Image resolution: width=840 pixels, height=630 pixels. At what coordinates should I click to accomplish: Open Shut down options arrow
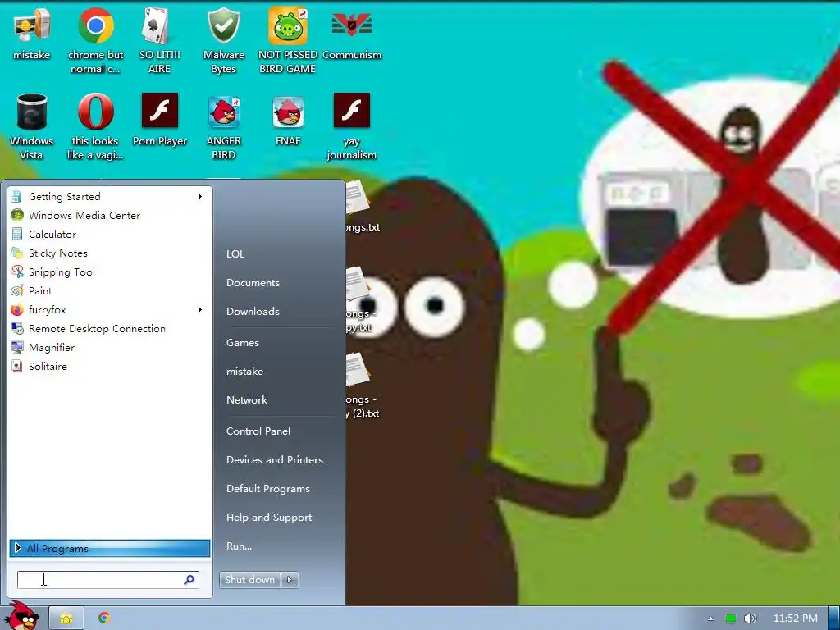point(290,580)
